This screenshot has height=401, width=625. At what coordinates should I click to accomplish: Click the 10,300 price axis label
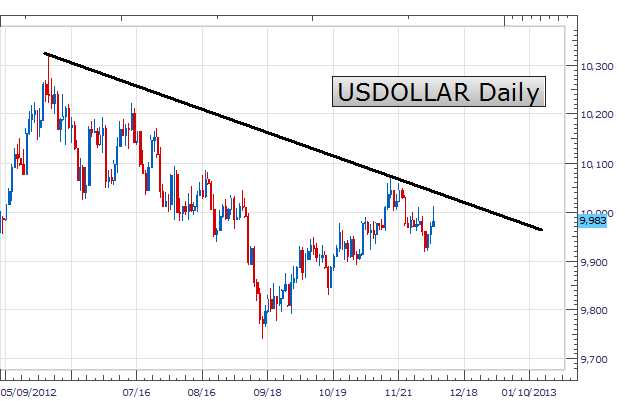point(597,67)
